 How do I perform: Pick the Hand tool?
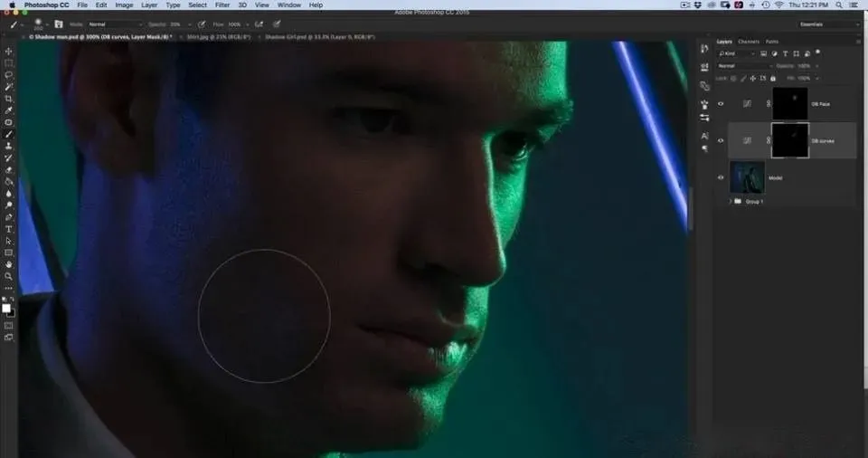click(9, 264)
